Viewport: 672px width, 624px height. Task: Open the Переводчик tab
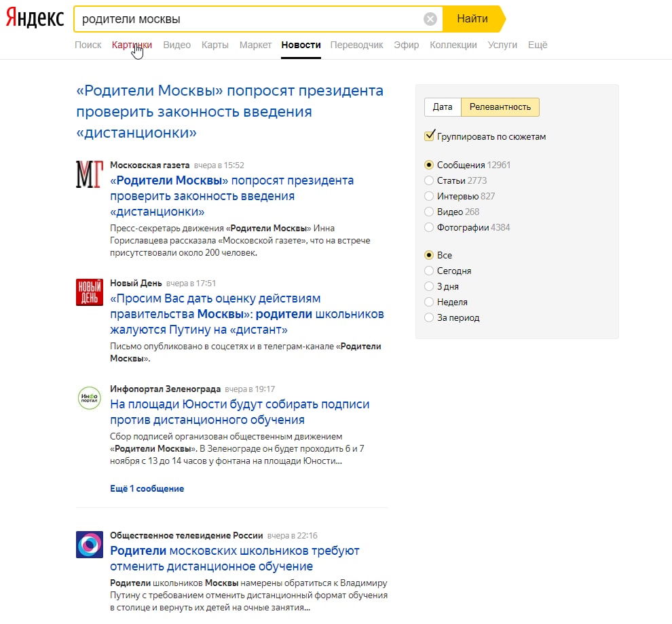click(356, 45)
